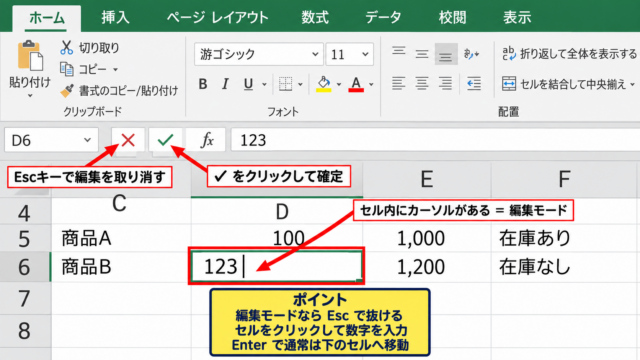
Task: Click the Paste (貼り付け) clipboard icon
Action: (30, 56)
